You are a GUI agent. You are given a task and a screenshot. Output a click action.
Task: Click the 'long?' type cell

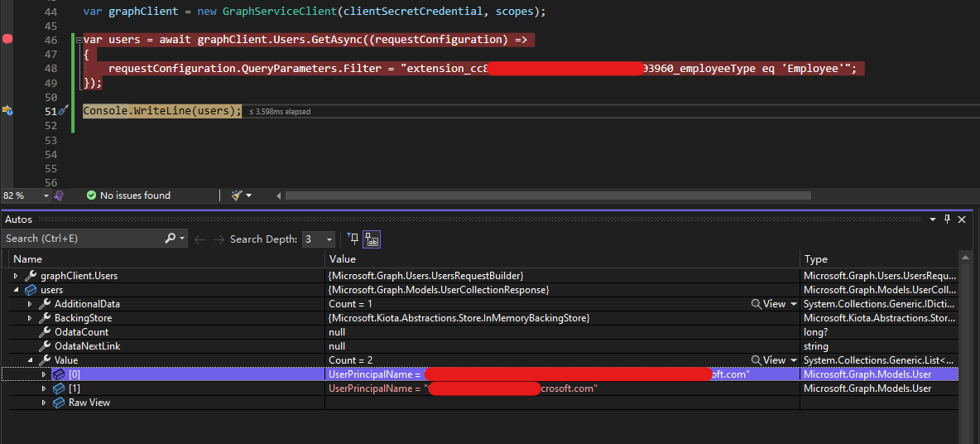pos(817,332)
